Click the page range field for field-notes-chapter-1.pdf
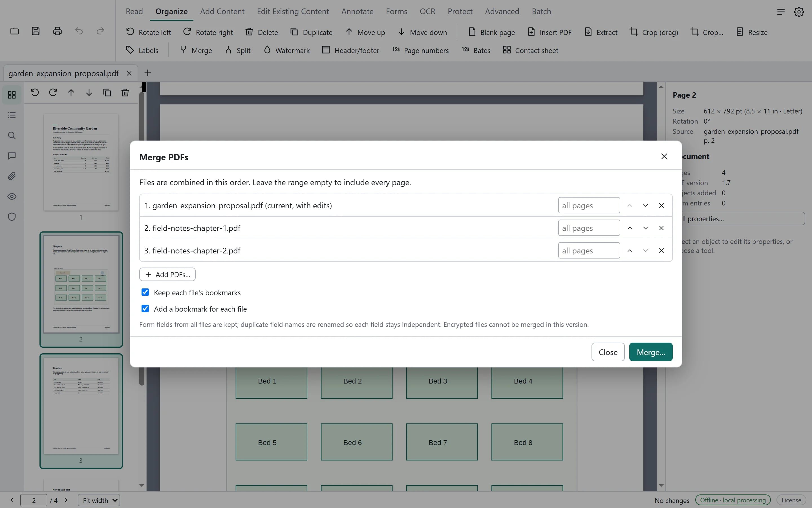Viewport: 812px width, 508px height. point(589,228)
